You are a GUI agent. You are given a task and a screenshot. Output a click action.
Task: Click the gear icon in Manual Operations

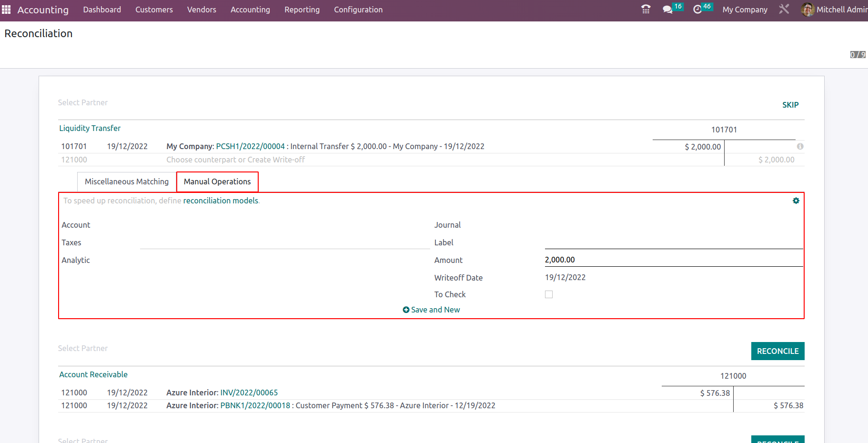[x=796, y=201]
